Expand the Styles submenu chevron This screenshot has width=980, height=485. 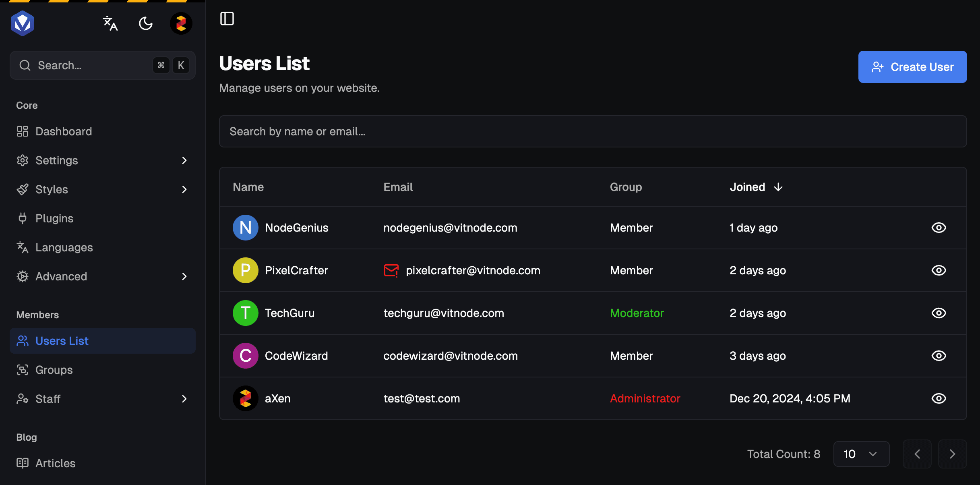[x=184, y=189]
